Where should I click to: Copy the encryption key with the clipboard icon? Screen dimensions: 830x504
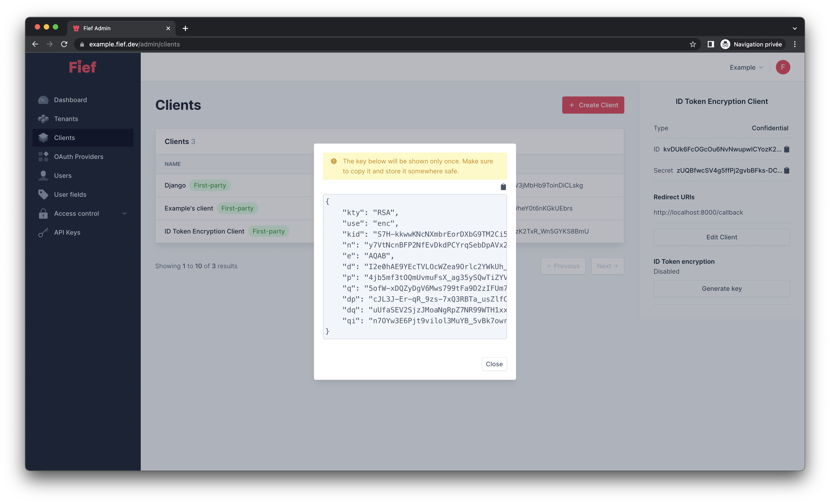(503, 187)
